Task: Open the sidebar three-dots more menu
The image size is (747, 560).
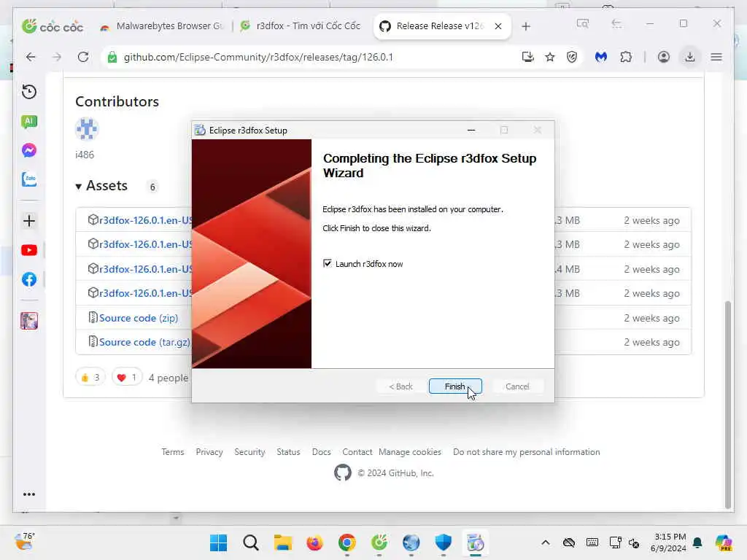Action: tap(29, 494)
